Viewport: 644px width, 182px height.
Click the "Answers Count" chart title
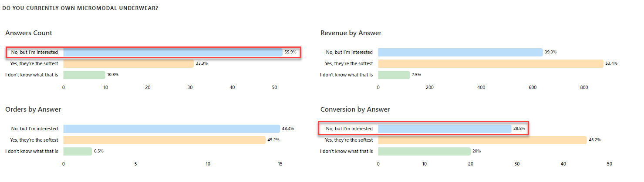(x=29, y=33)
